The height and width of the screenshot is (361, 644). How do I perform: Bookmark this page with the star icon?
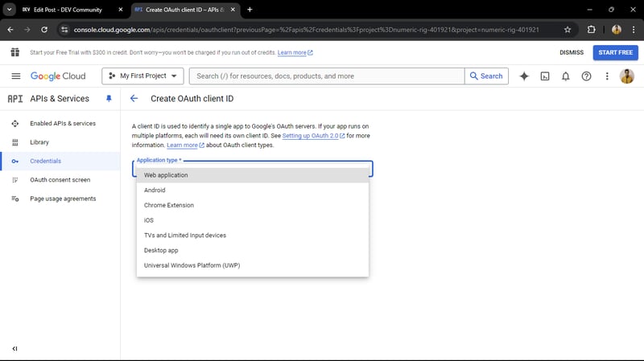click(x=568, y=30)
